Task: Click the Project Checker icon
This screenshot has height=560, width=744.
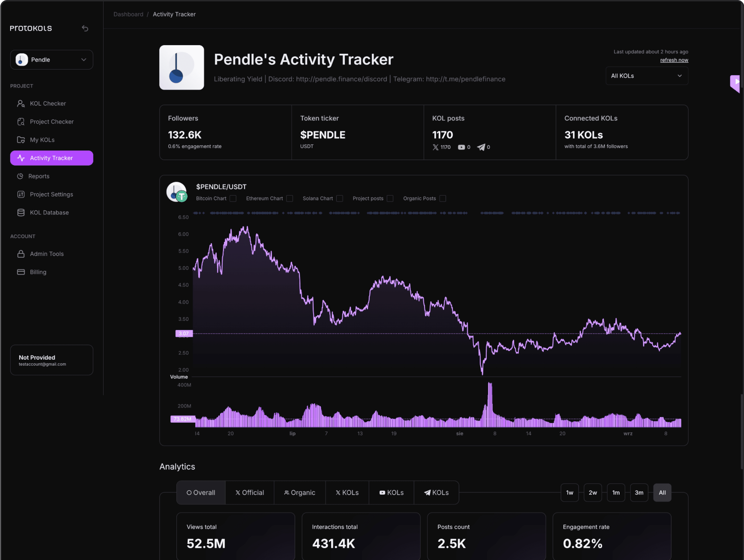Action: [21, 122]
